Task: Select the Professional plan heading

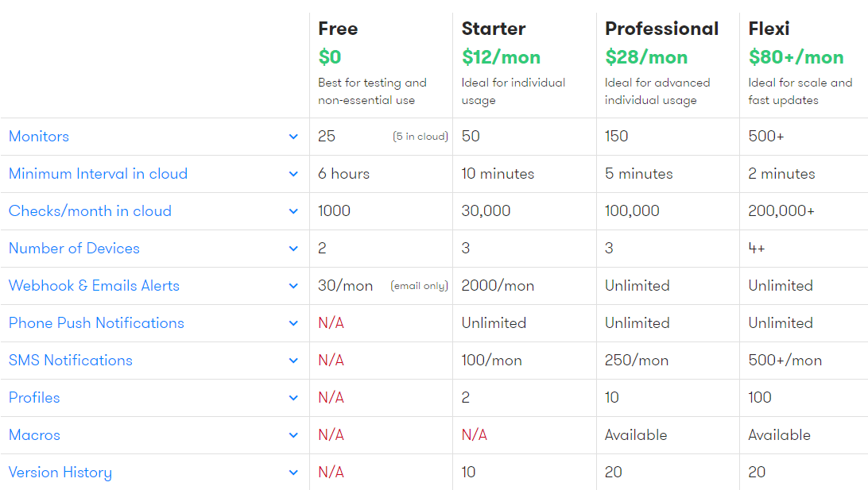Action: tap(661, 29)
